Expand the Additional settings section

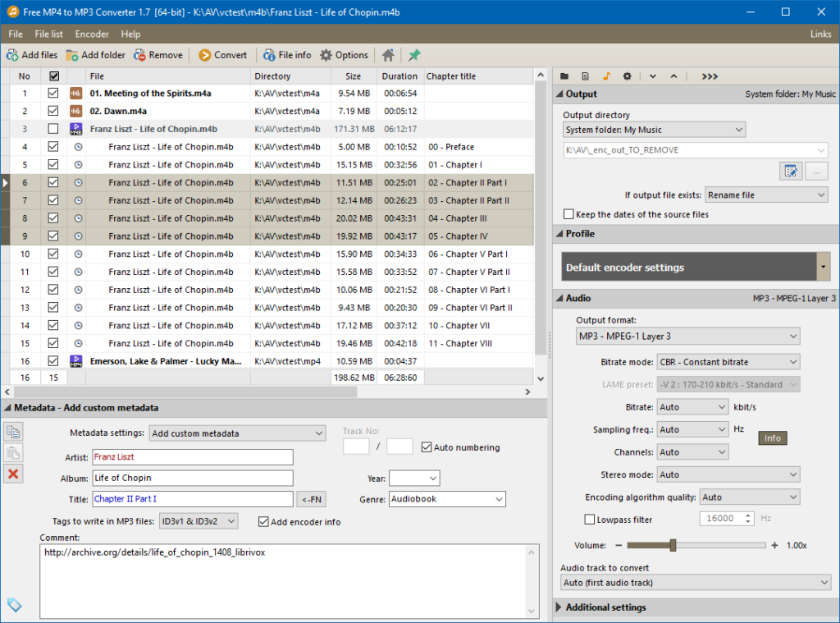pos(559,607)
